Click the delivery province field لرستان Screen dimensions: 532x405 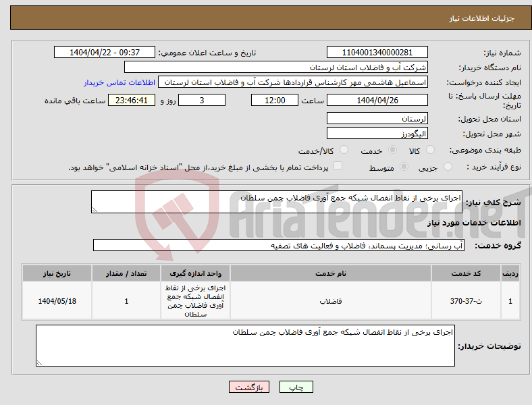coord(377,118)
